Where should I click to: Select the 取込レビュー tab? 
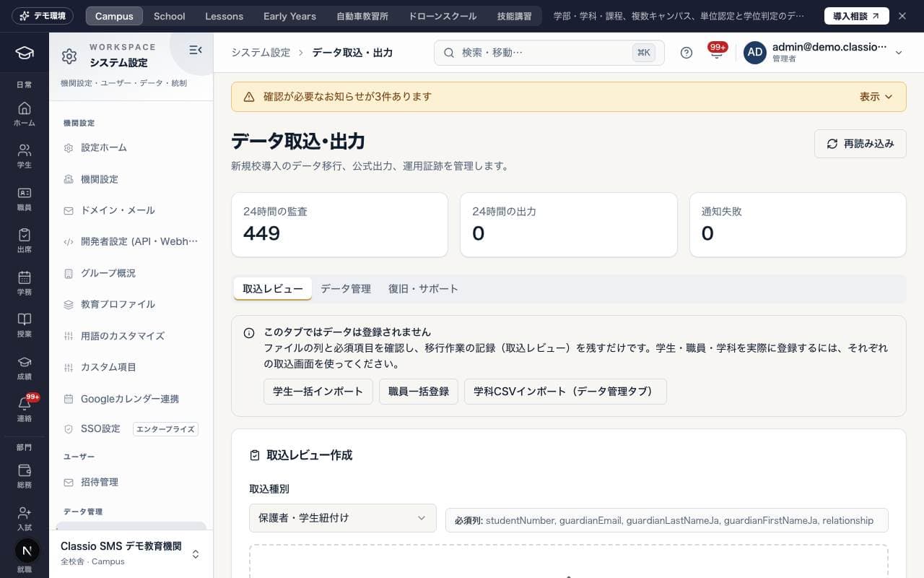[273, 288]
